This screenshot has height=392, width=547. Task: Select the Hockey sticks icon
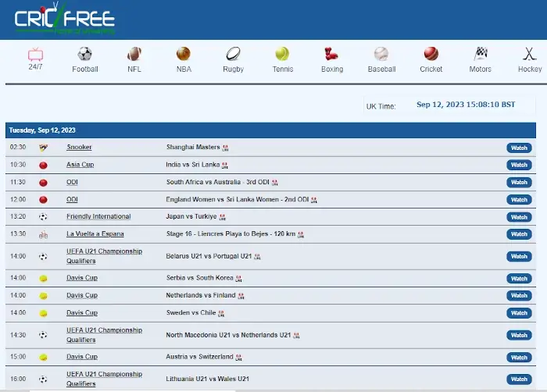(x=529, y=54)
